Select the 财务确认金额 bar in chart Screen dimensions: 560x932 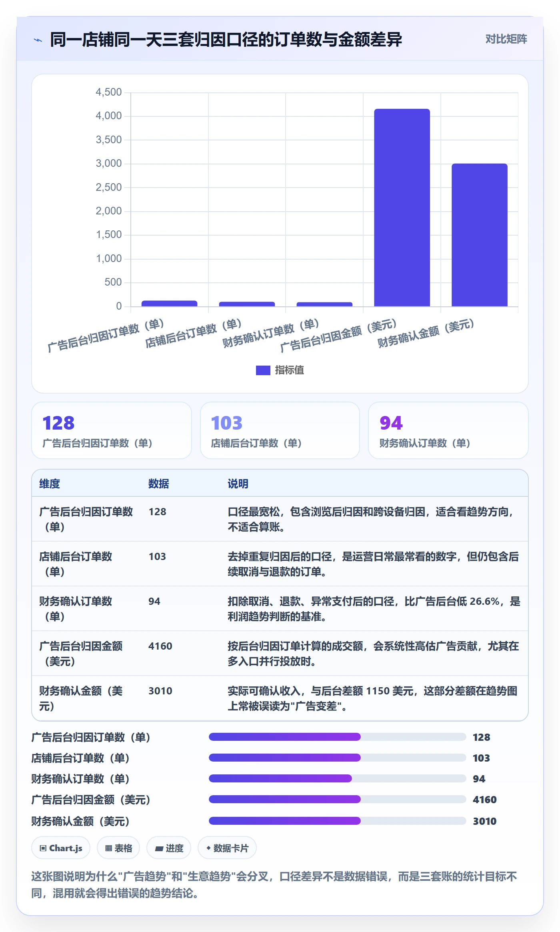479,235
